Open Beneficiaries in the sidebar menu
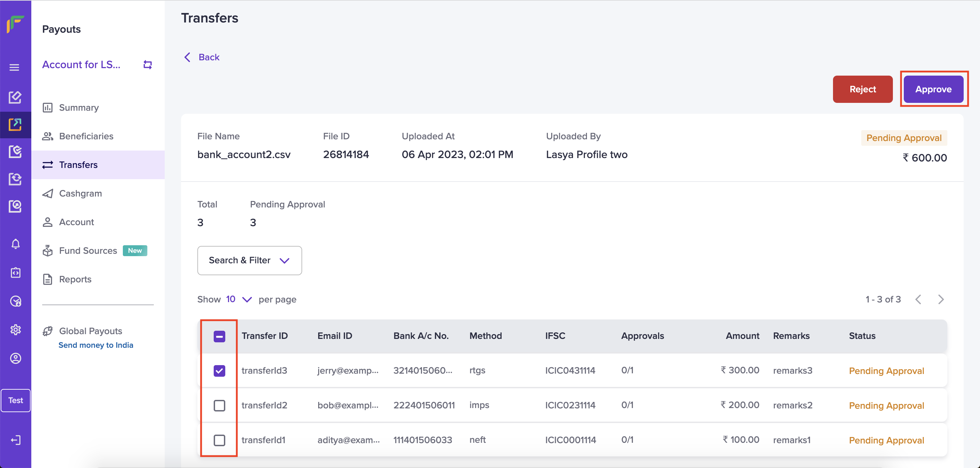The image size is (980, 468). click(x=86, y=136)
